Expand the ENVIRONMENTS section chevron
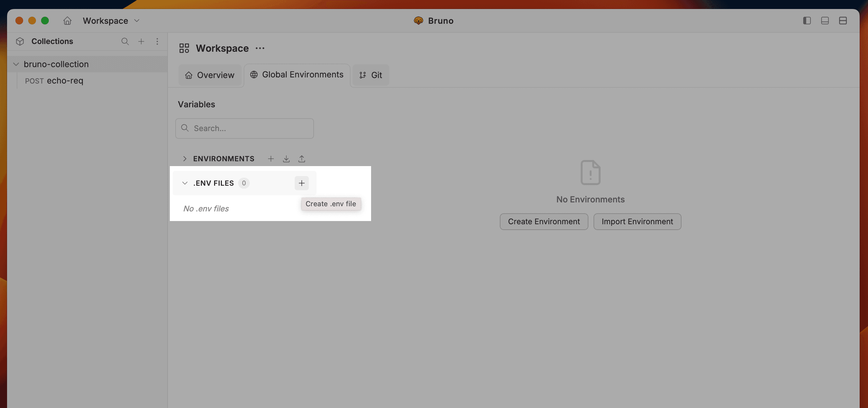The image size is (868, 408). point(185,158)
